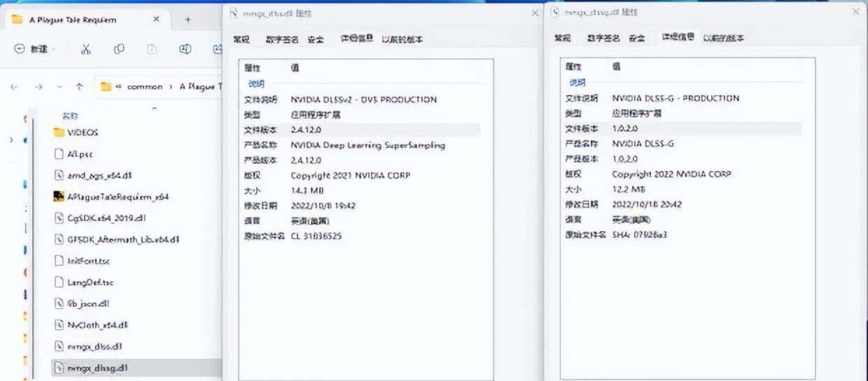Click the 'common' breadcrumb in address bar
868x381 pixels.
[x=145, y=87]
